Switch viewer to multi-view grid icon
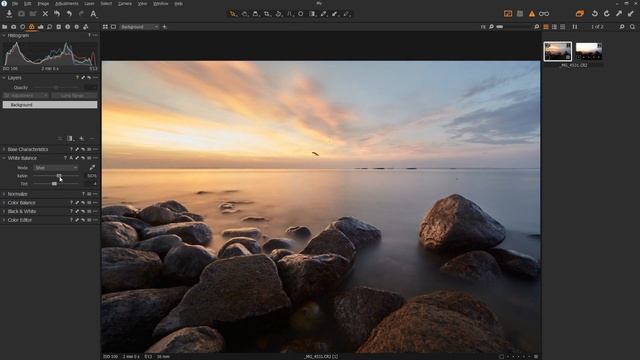Screen dimensions: 640x360 pos(105,27)
